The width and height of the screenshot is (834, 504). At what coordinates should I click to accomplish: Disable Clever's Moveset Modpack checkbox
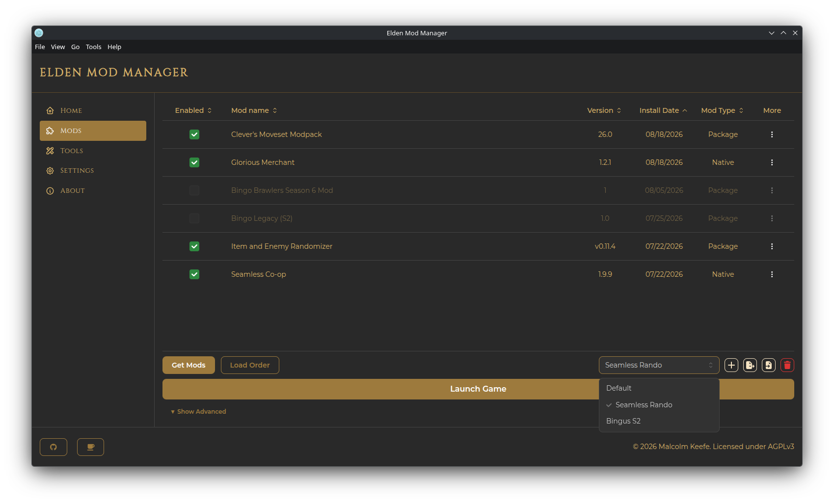point(194,134)
